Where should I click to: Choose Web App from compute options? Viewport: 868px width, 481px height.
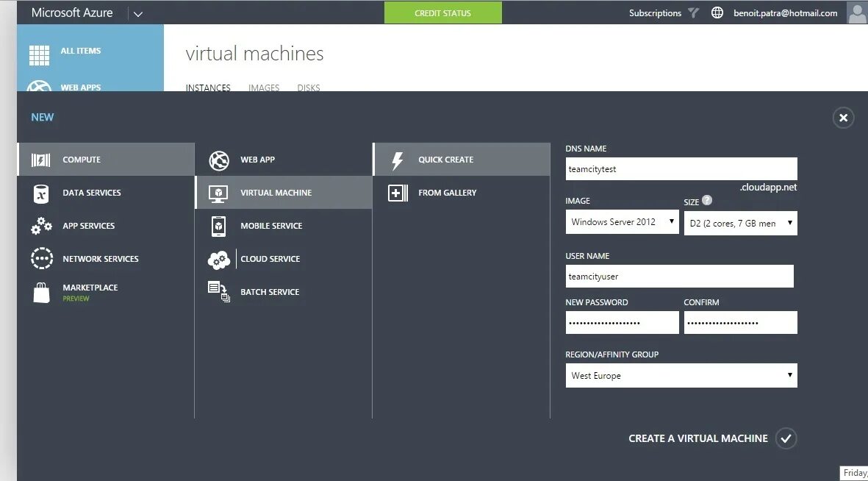coord(284,160)
